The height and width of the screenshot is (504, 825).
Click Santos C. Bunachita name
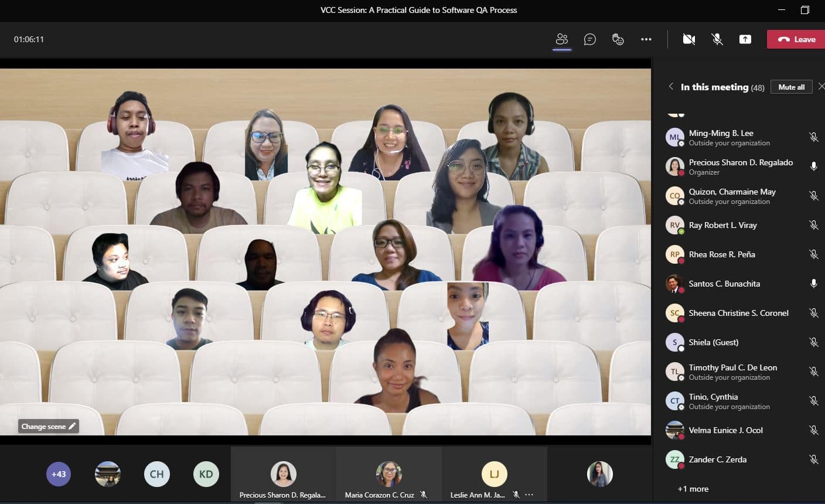pyautogui.click(x=724, y=284)
